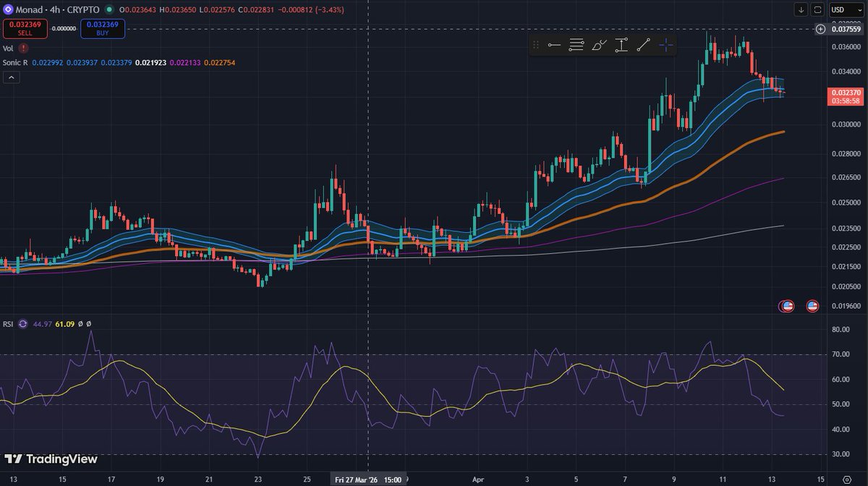Screen dimensions: 868x486
Task: Collapse the indicator legend with up arrow
Action: [x=11, y=77]
